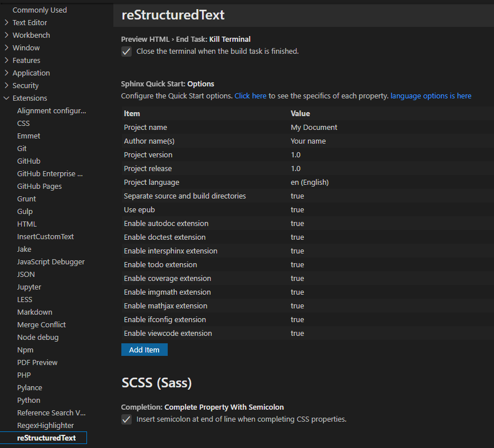The width and height of the screenshot is (494, 448).
Task: Open the Commonly Used settings section
Action: point(39,10)
